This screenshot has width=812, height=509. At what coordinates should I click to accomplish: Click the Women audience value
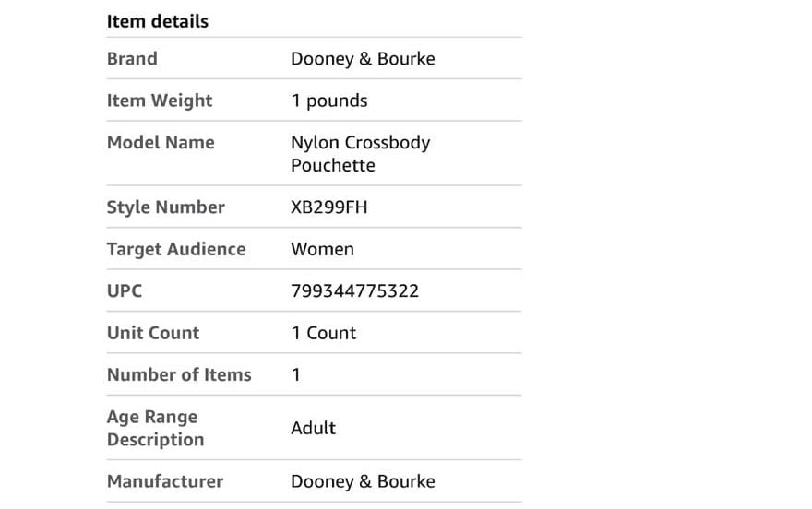[x=322, y=249]
